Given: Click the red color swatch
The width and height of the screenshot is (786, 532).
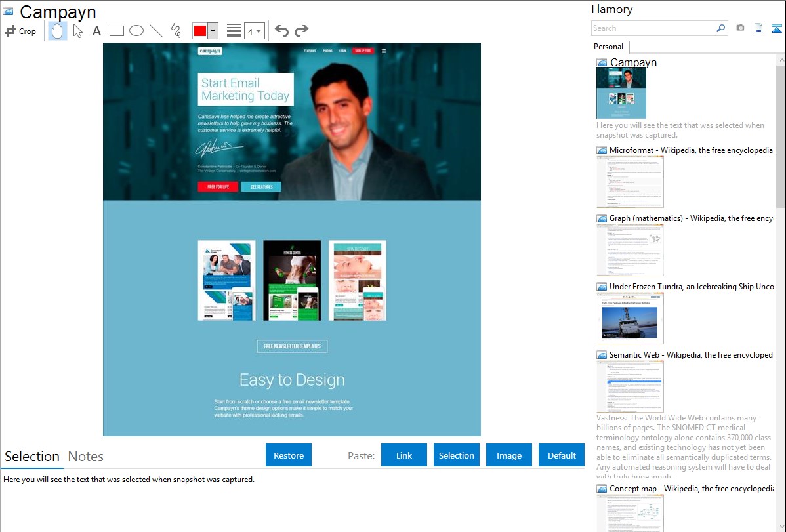Looking at the screenshot, I should (x=200, y=31).
